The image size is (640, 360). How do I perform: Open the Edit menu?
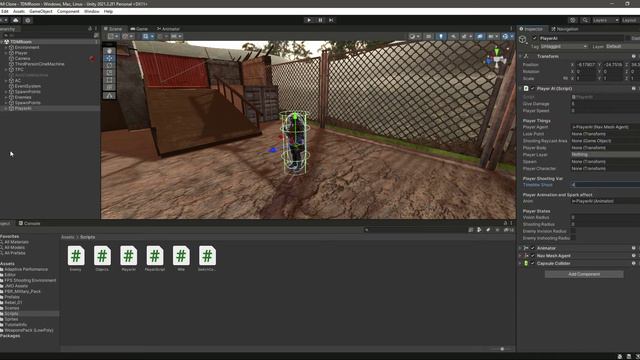click(x=4, y=11)
